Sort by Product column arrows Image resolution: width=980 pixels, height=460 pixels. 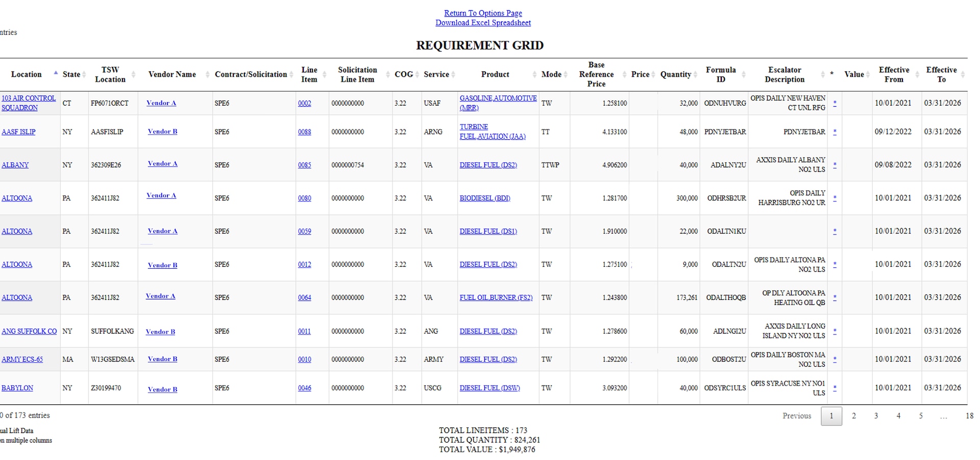534,74
